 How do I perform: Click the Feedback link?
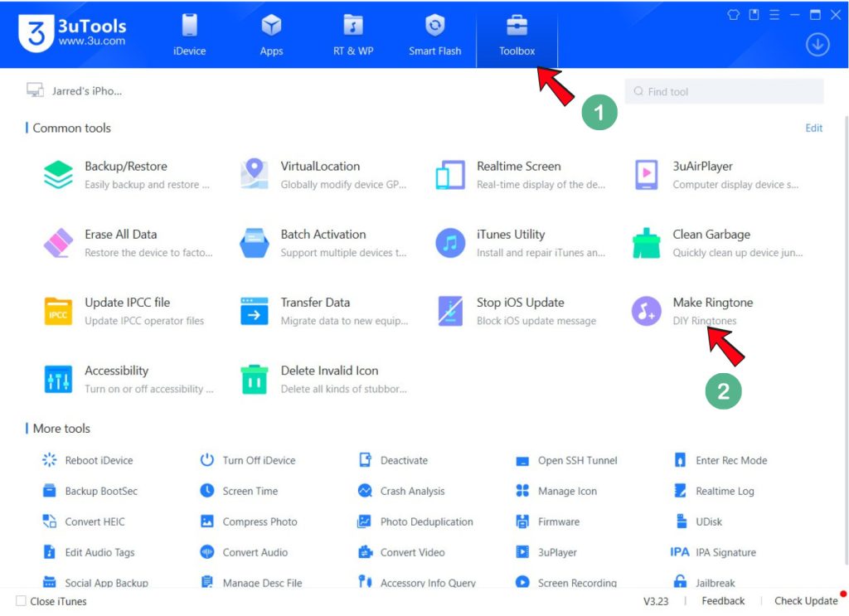tap(723, 601)
